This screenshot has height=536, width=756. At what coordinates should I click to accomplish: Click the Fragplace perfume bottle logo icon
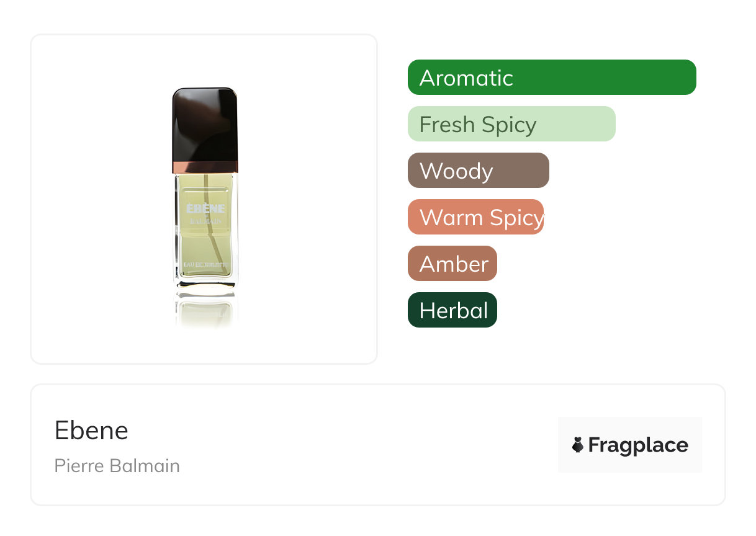click(578, 445)
